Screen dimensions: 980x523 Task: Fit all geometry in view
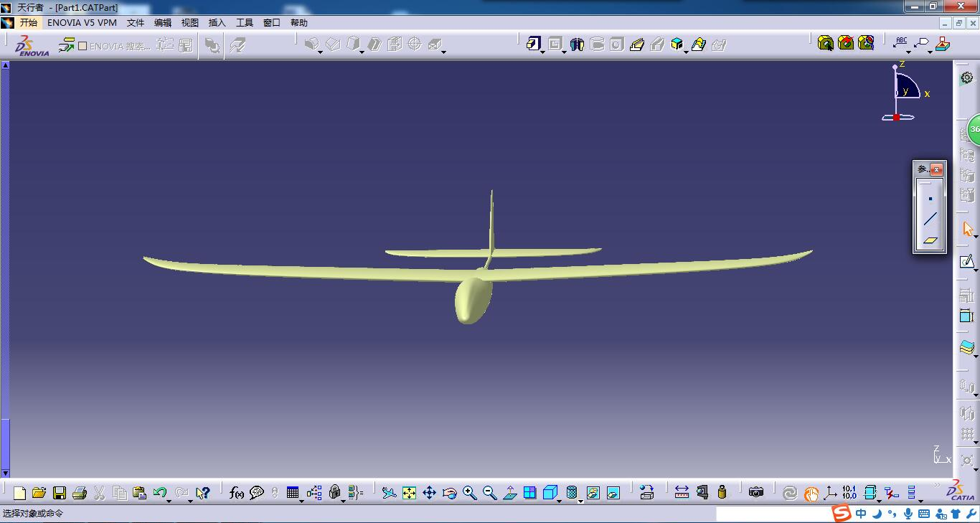[x=409, y=493]
